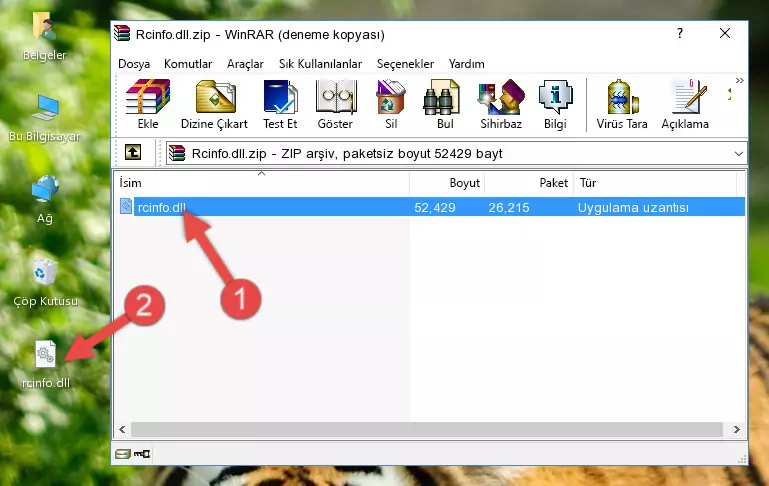Sort list by Tür column header
This screenshot has width=769, height=486.
tap(655, 183)
